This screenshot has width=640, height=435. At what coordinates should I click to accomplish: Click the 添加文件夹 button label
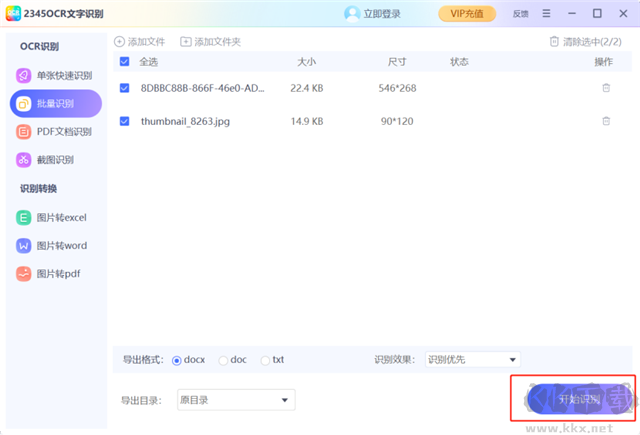click(x=217, y=42)
